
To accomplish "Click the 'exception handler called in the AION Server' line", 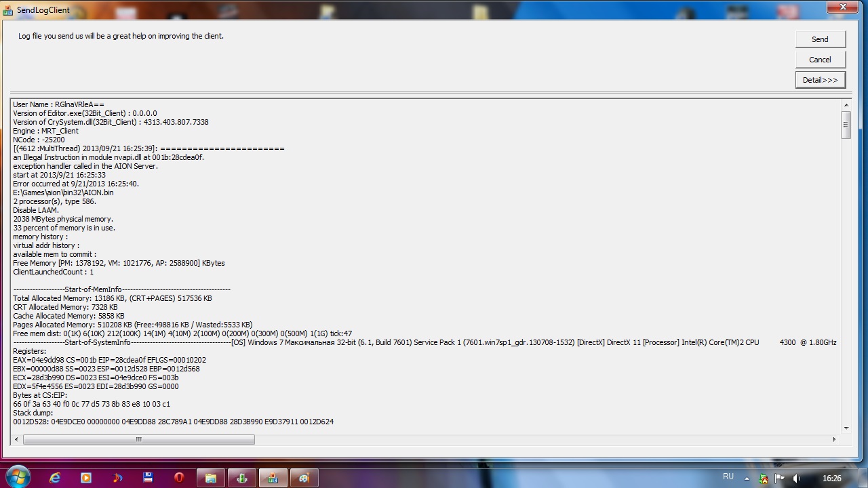I will 85,166.
